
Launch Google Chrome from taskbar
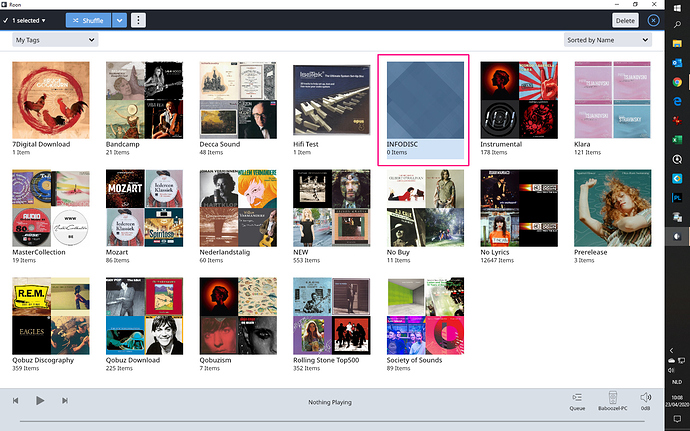pyautogui.click(x=677, y=82)
